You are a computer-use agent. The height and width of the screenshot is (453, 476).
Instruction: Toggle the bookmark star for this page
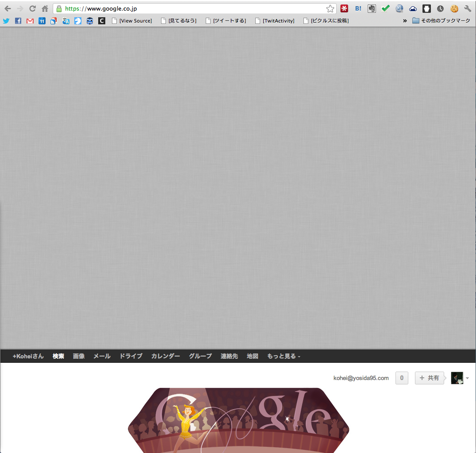point(330,8)
